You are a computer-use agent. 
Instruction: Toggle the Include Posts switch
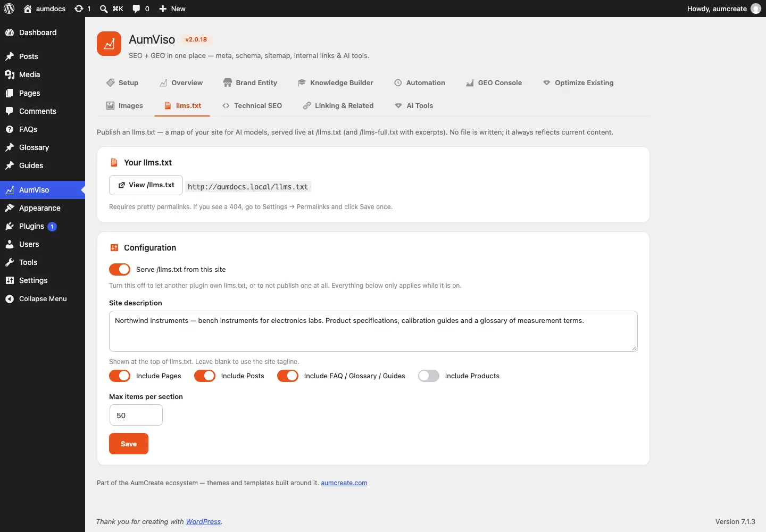click(x=205, y=376)
